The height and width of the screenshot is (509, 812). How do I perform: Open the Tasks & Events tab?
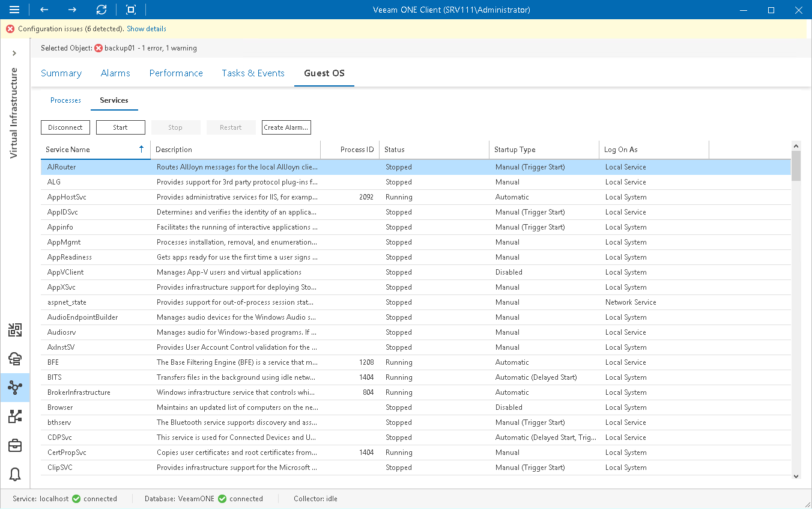(253, 73)
